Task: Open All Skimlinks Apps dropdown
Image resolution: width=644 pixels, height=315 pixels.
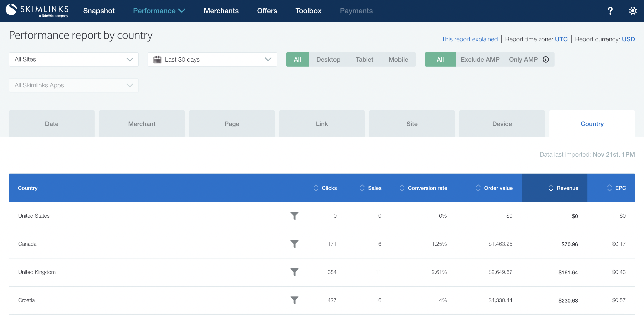Action: [74, 85]
